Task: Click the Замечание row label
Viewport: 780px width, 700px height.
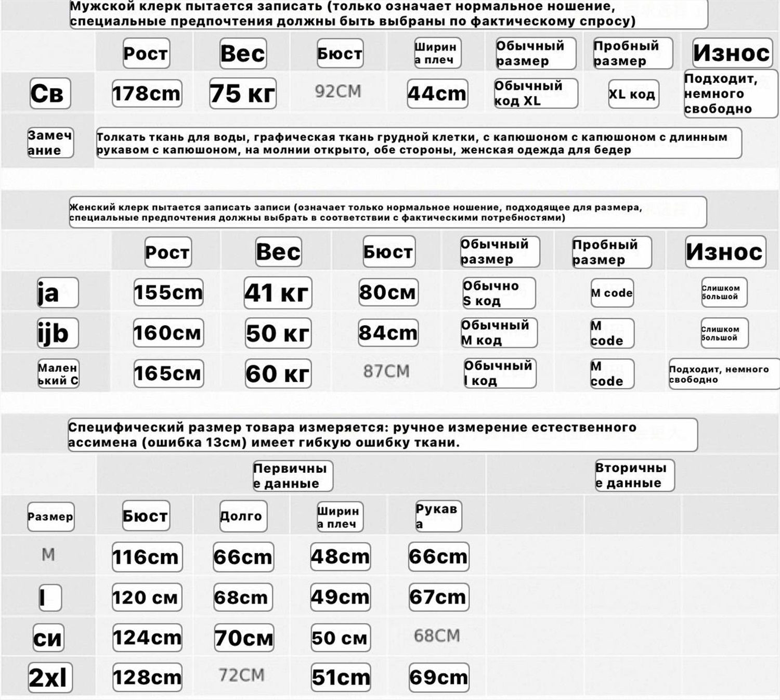Action: [x=50, y=142]
